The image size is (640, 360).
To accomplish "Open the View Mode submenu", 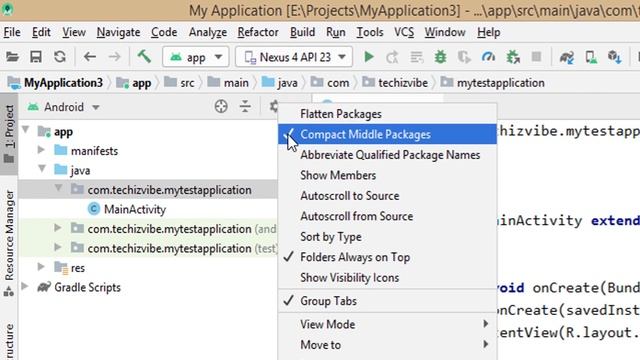I will (x=387, y=324).
